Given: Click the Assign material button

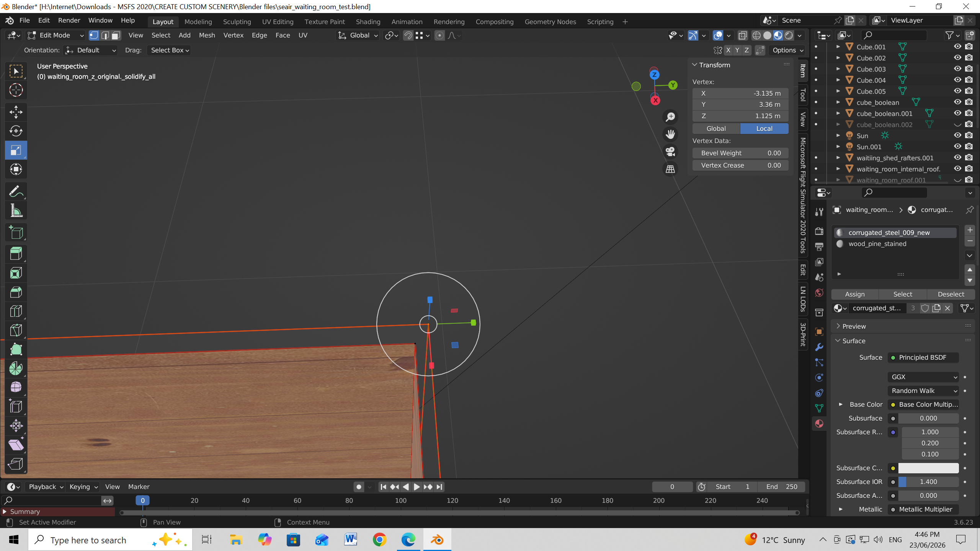Looking at the screenshot, I should [x=855, y=294].
